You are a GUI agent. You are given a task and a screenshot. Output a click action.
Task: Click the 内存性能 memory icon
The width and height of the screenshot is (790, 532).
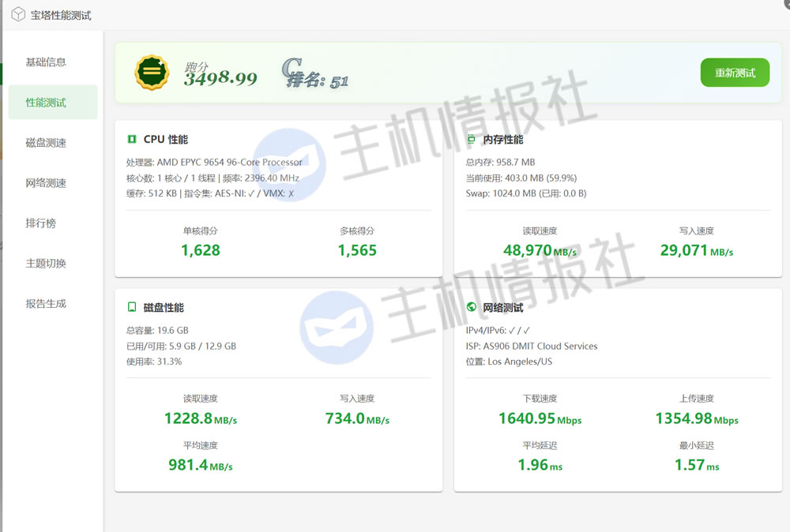point(472,140)
